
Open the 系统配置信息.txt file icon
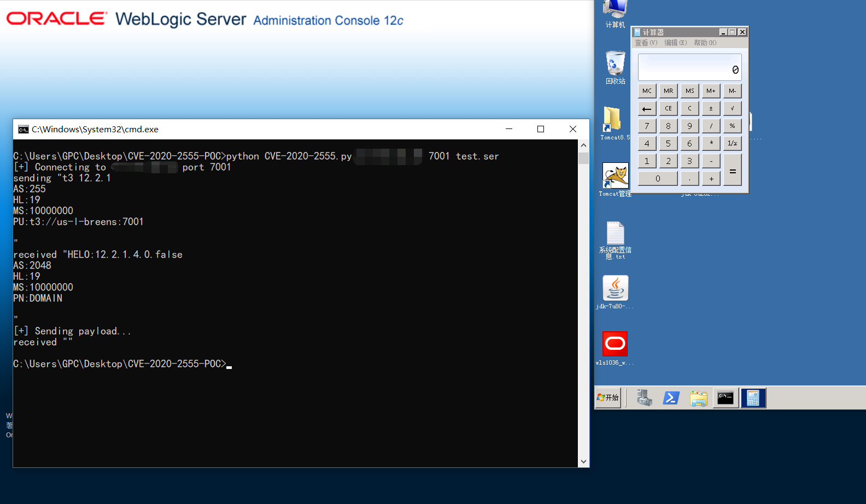click(x=615, y=241)
